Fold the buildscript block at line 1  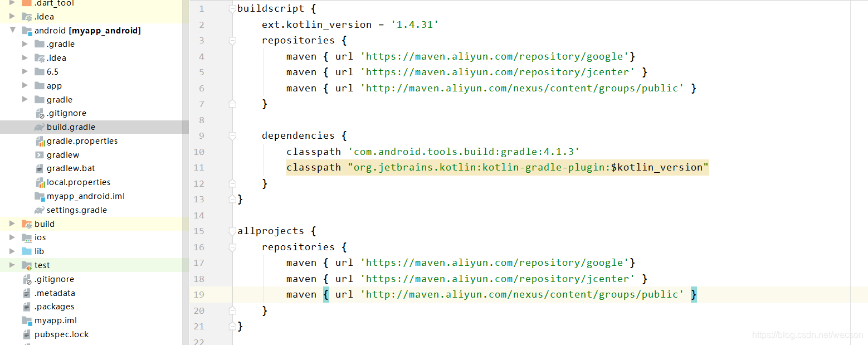click(232, 9)
